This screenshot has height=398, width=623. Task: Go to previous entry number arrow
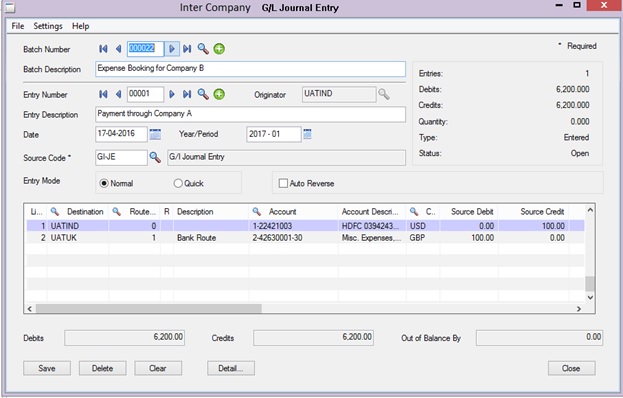118,94
